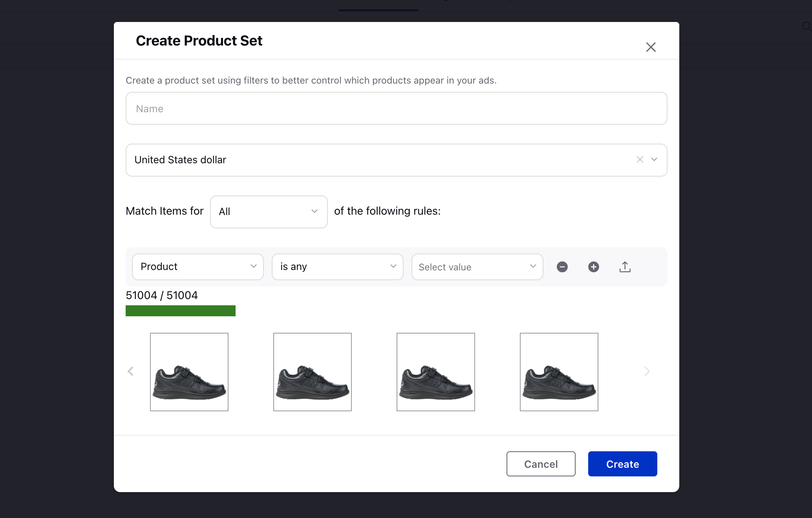
Task: Click the United States dollar currency field
Action: point(396,160)
